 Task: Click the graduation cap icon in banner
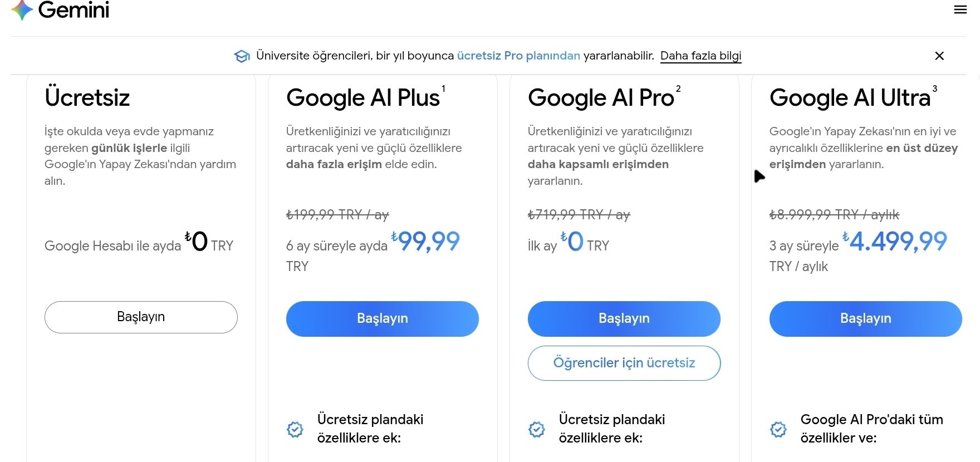pos(242,56)
